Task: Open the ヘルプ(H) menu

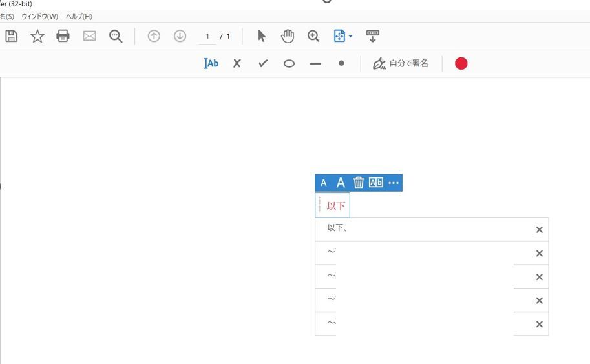Action: [79, 17]
